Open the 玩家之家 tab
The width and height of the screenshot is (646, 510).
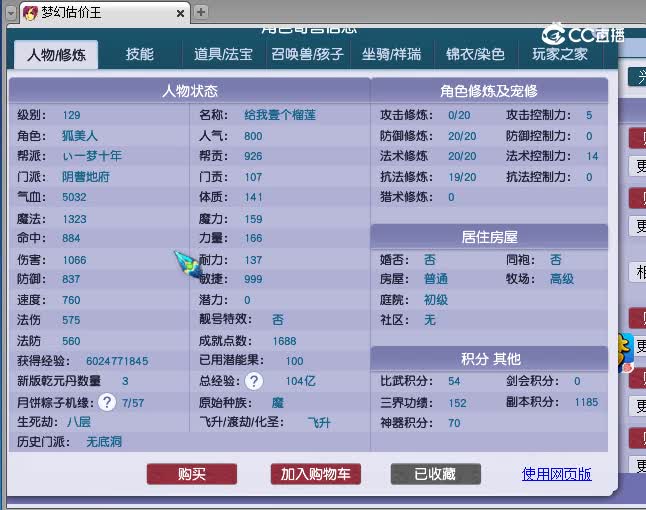pyautogui.click(x=560, y=54)
